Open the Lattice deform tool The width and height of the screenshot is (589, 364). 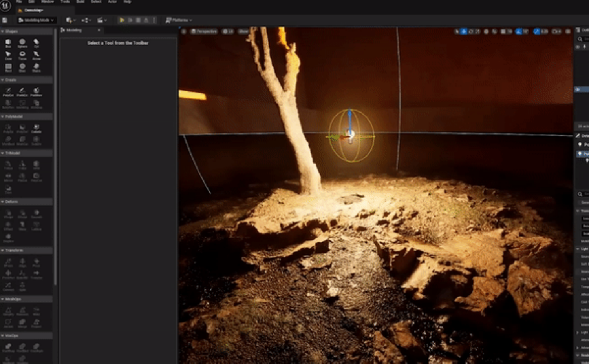[x=37, y=226]
